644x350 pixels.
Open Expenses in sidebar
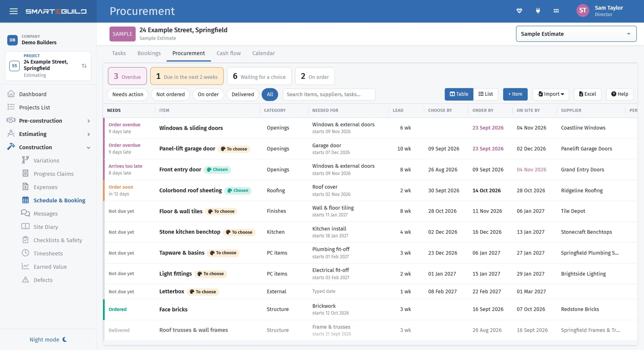tap(45, 187)
